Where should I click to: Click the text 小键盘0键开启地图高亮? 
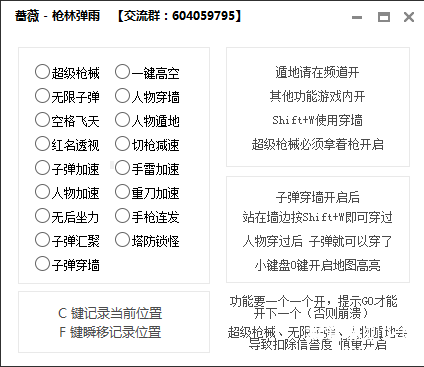[x=317, y=265]
